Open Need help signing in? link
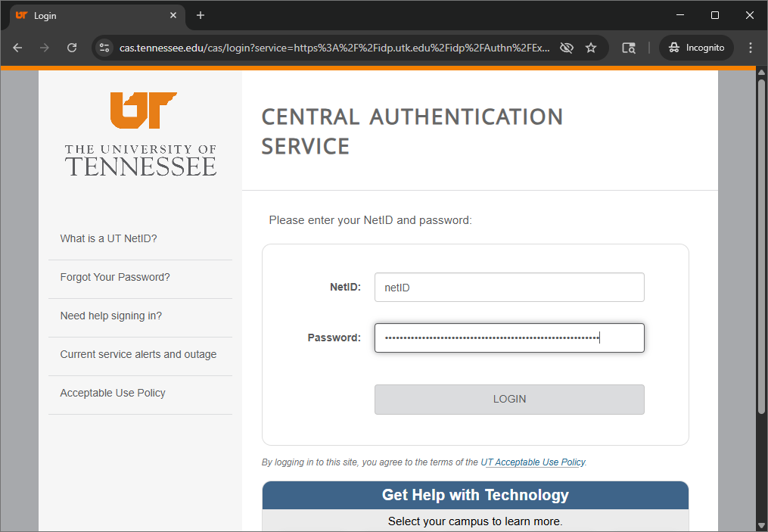768x532 pixels. tap(110, 316)
